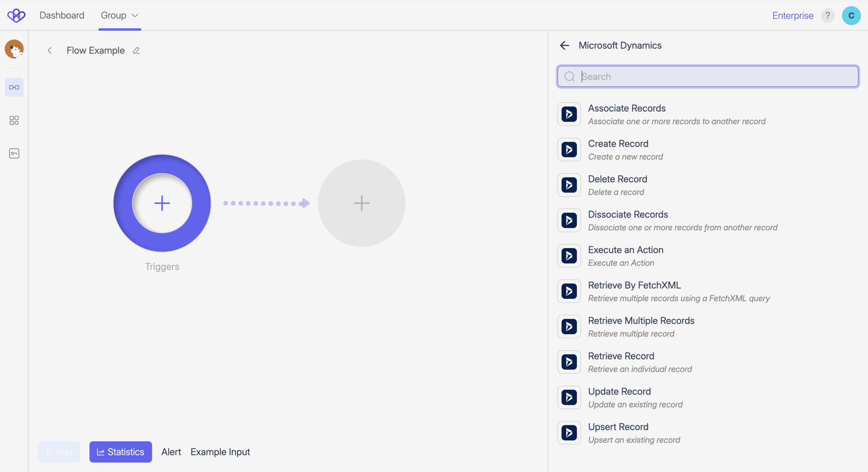Viewport: 868px width, 472px height.
Task: Click the flows icon in the left sidebar
Action: [x=14, y=87]
